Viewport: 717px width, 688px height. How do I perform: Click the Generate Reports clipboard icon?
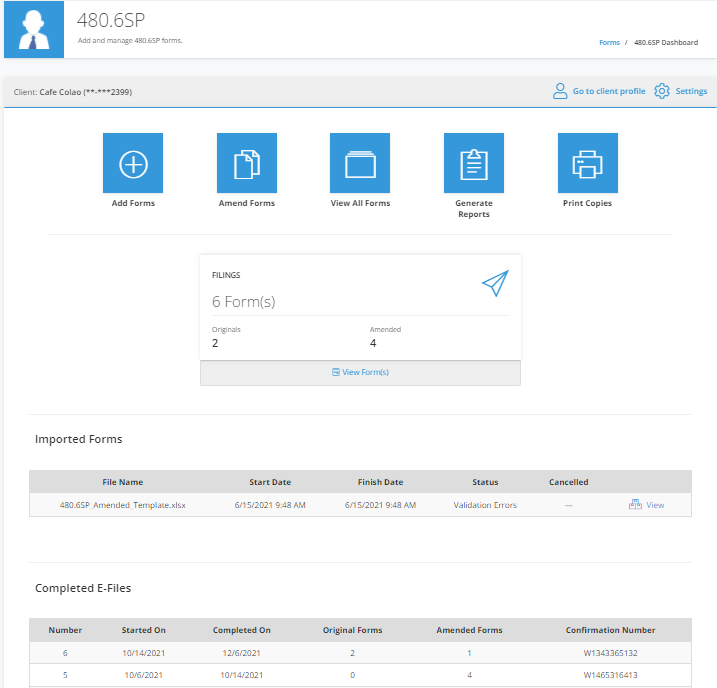tap(474, 163)
